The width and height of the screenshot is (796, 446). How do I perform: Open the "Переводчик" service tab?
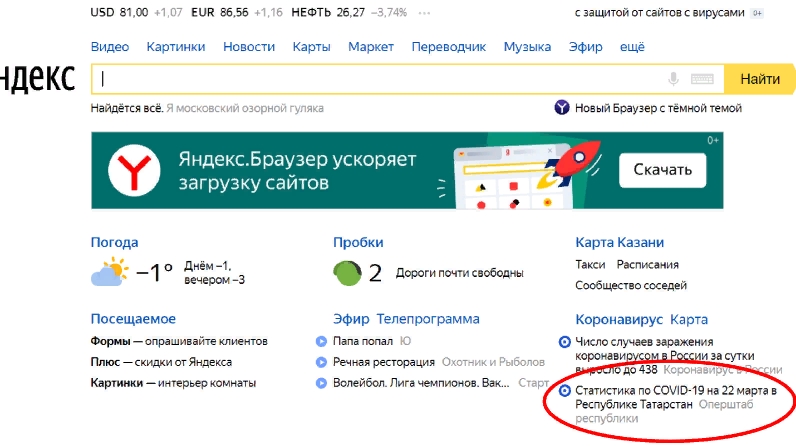[x=448, y=47]
